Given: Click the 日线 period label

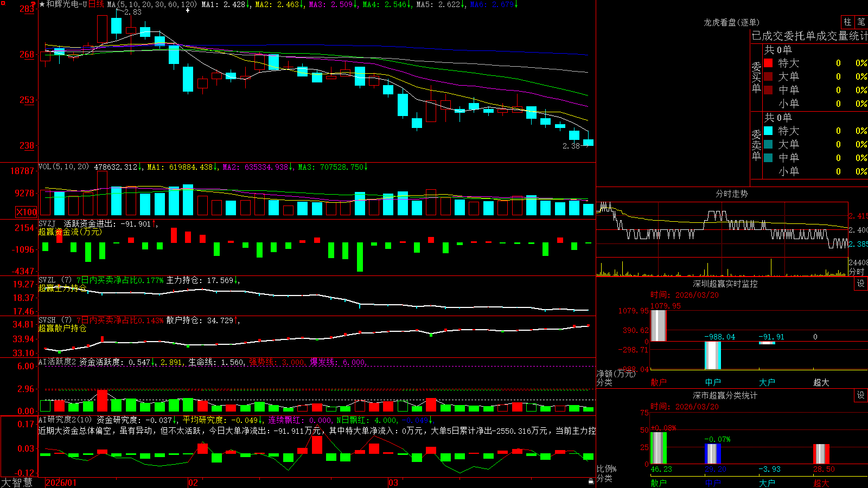Looking at the screenshot, I should coord(96,4).
